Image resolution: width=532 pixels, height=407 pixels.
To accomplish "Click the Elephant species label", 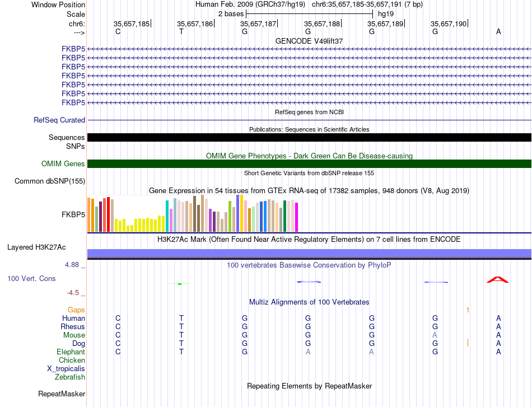I will [71, 352].
